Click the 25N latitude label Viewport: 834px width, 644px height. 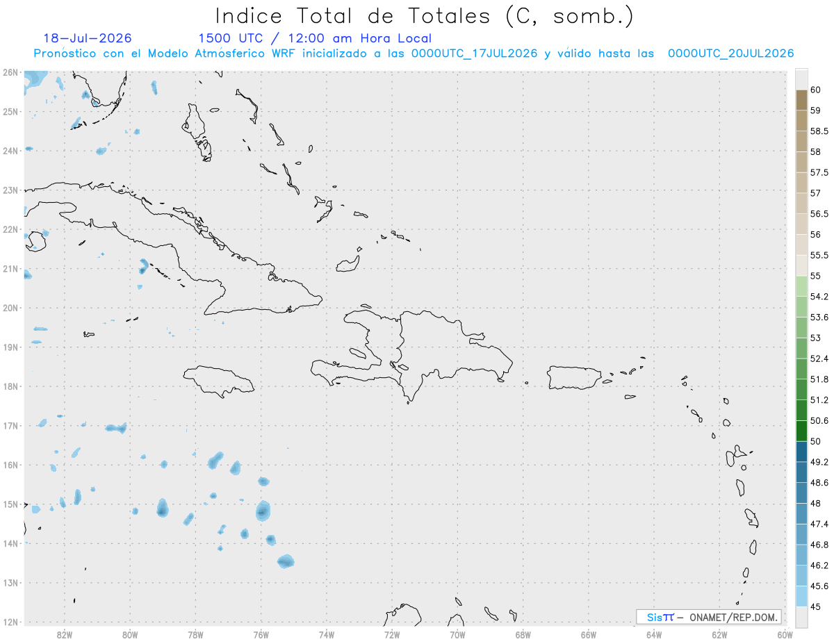pyautogui.click(x=10, y=111)
